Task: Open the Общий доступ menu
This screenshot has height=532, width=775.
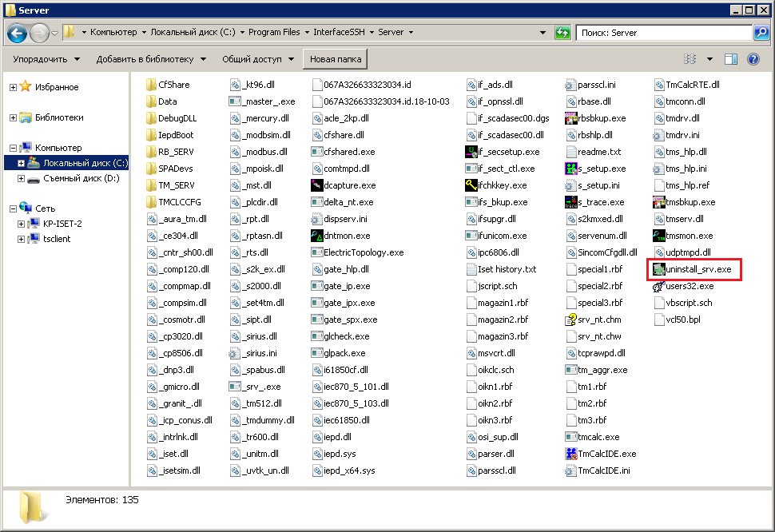Action: pyautogui.click(x=257, y=59)
